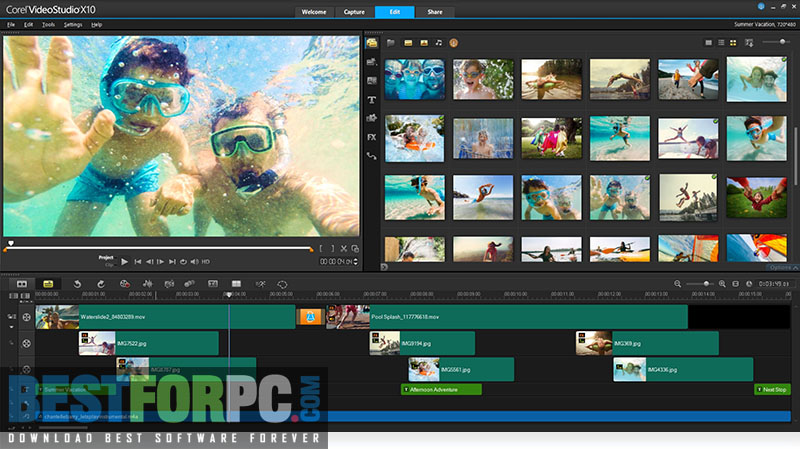800x449 pixels.
Task: Open the Graphic library panel
Action: [372, 118]
